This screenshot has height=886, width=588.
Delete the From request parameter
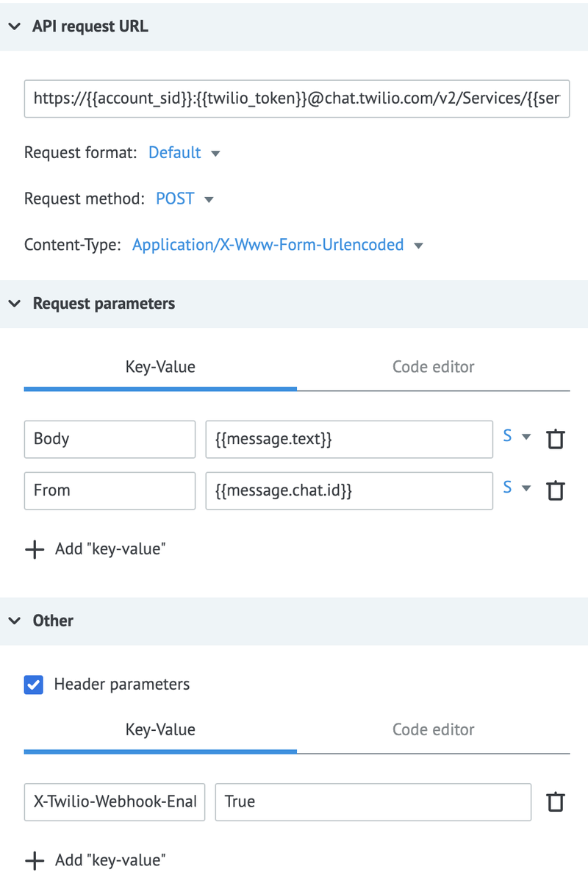(x=556, y=490)
